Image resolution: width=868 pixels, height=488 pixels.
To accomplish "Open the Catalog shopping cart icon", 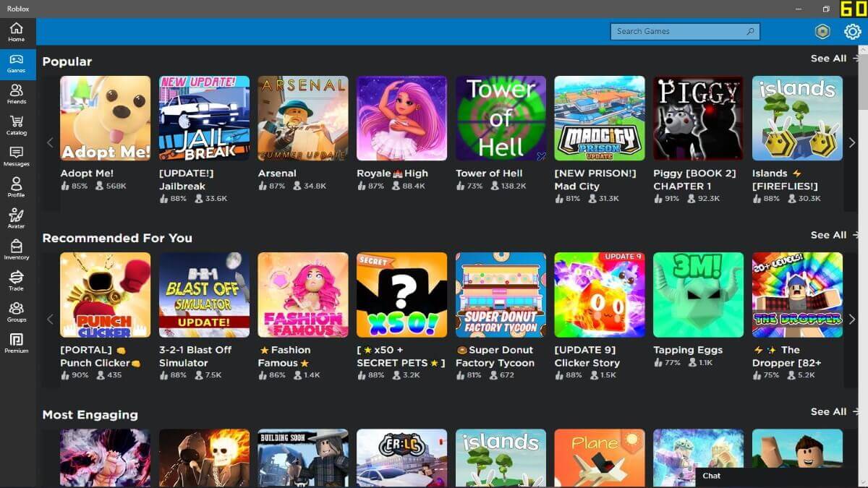I will [16, 126].
